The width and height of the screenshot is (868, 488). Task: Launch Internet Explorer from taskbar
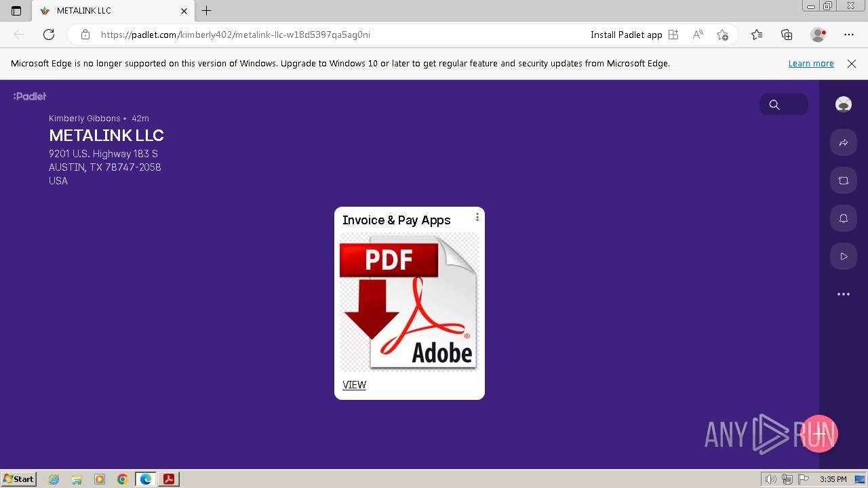pyautogui.click(x=54, y=479)
